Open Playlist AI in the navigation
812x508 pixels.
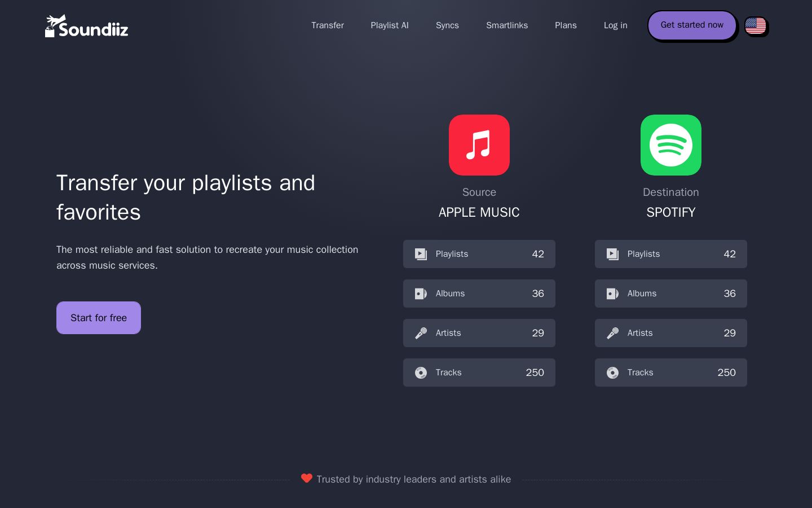point(390,25)
